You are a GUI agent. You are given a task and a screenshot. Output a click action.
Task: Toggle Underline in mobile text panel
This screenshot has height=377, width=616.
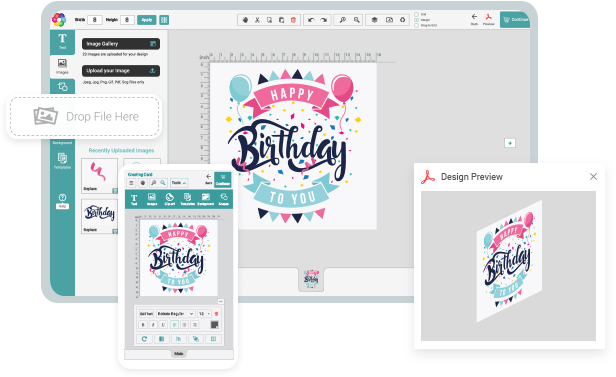tap(163, 324)
